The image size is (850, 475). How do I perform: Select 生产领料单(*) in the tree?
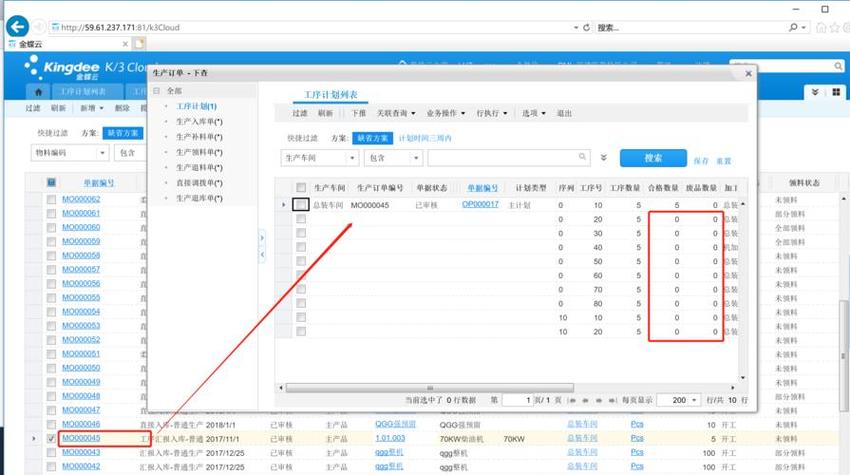coord(199,152)
